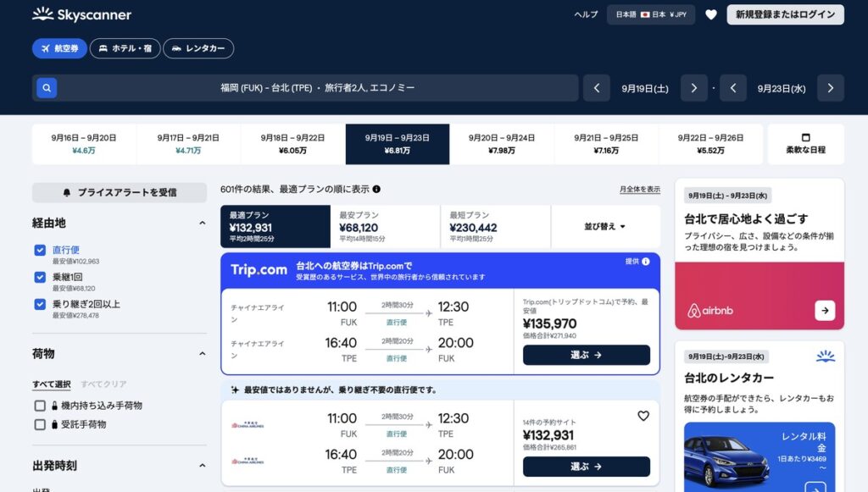Click the blue search magnifier icon
The width and height of the screenshot is (868, 492).
(47, 88)
